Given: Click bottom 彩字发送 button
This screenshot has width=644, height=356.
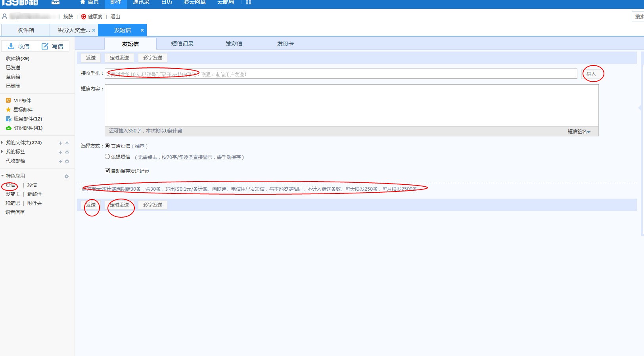Looking at the screenshot, I should (x=153, y=205).
